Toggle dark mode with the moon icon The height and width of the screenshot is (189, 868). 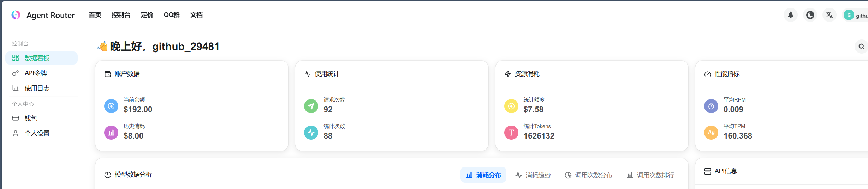pyautogui.click(x=810, y=15)
